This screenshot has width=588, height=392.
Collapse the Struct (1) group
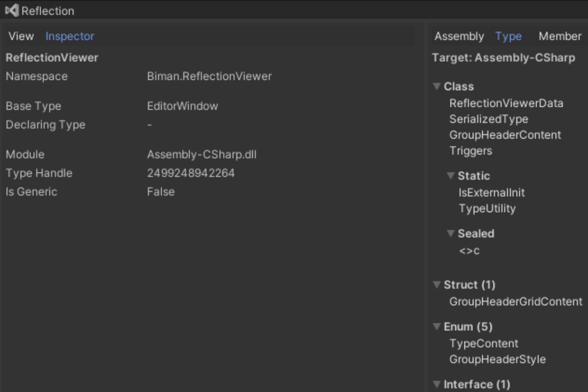point(437,285)
